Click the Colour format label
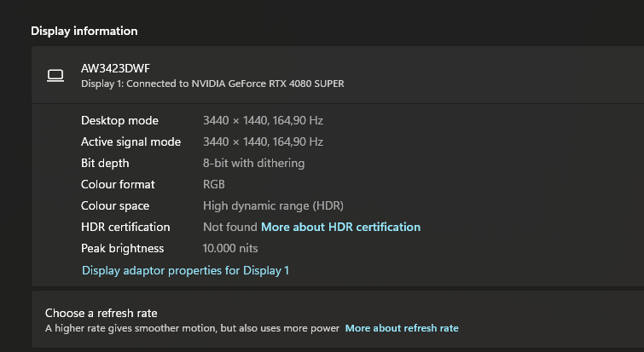 tap(118, 184)
